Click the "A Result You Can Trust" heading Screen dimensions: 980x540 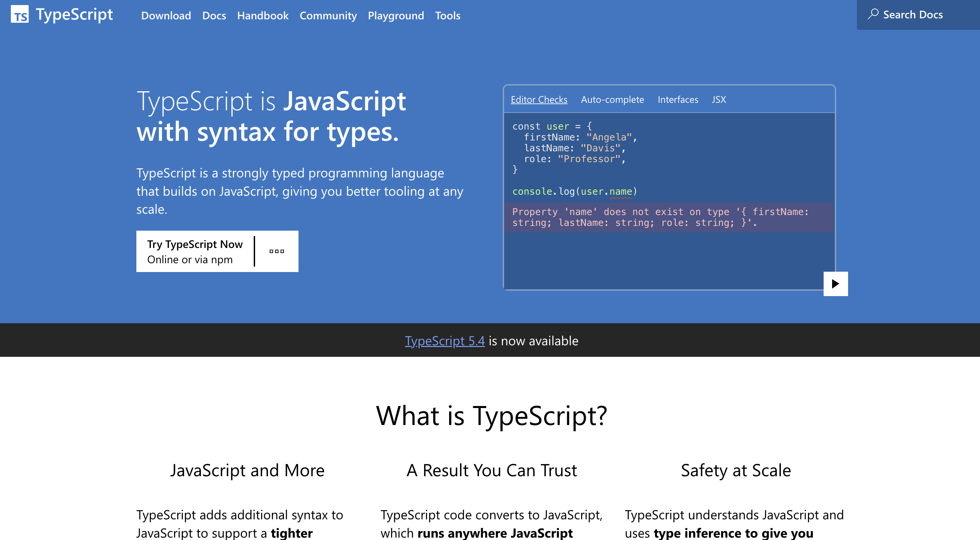click(x=492, y=471)
